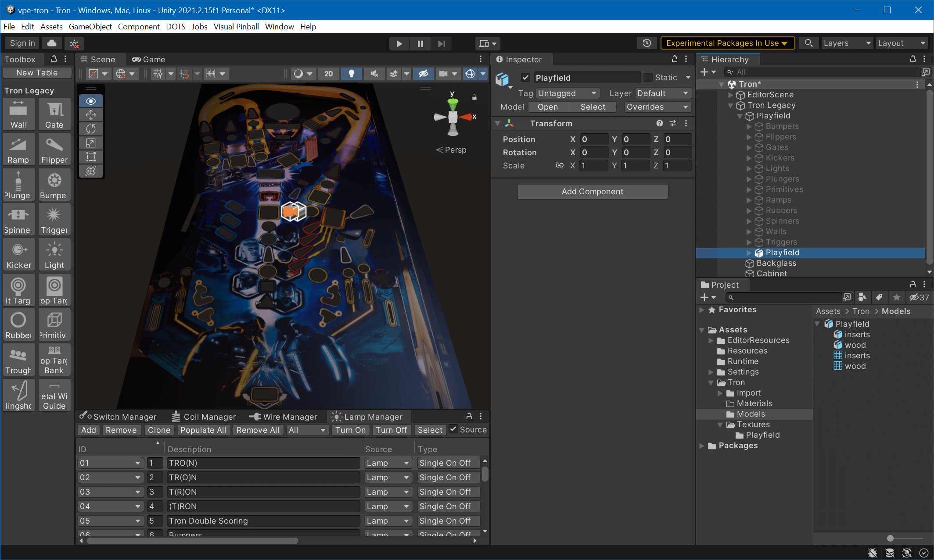Open the Wire Manager panel
Image resolution: width=934 pixels, height=560 pixels.
(x=288, y=416)
